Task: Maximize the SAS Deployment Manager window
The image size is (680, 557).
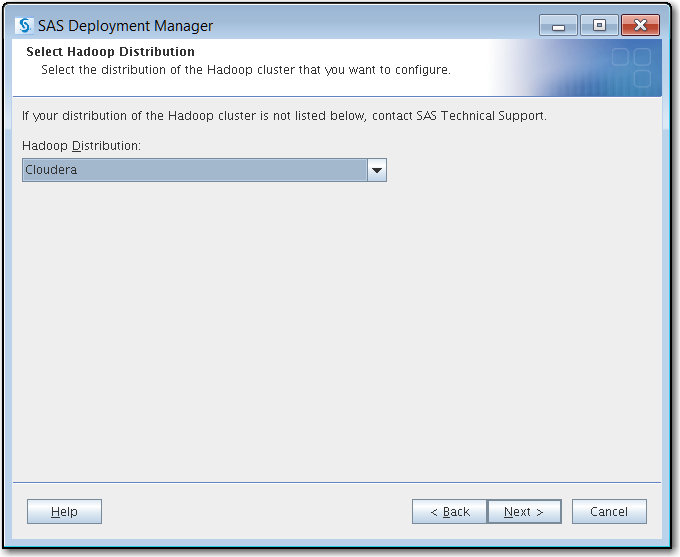Action: (x=599, y=25)
